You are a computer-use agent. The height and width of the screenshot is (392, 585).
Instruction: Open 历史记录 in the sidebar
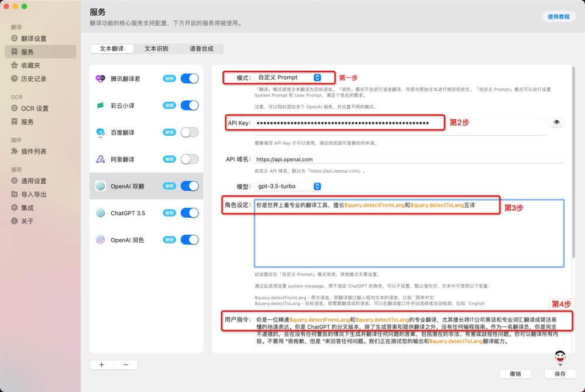[40, 79]
